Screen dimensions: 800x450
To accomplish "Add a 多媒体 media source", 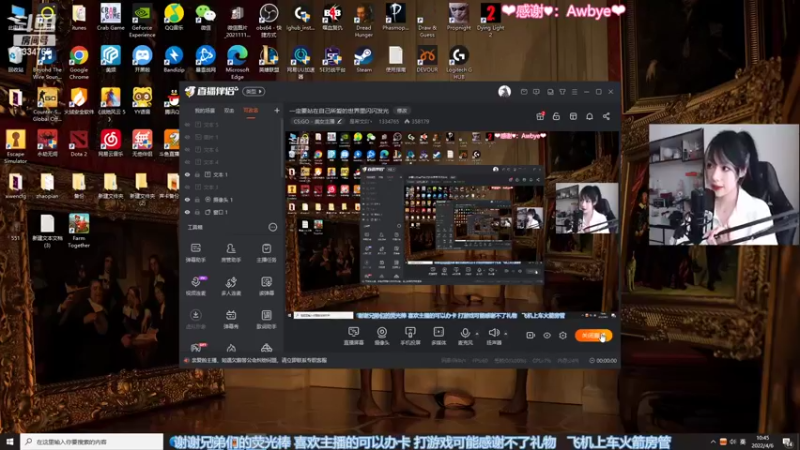I will [x=438, y=336].
